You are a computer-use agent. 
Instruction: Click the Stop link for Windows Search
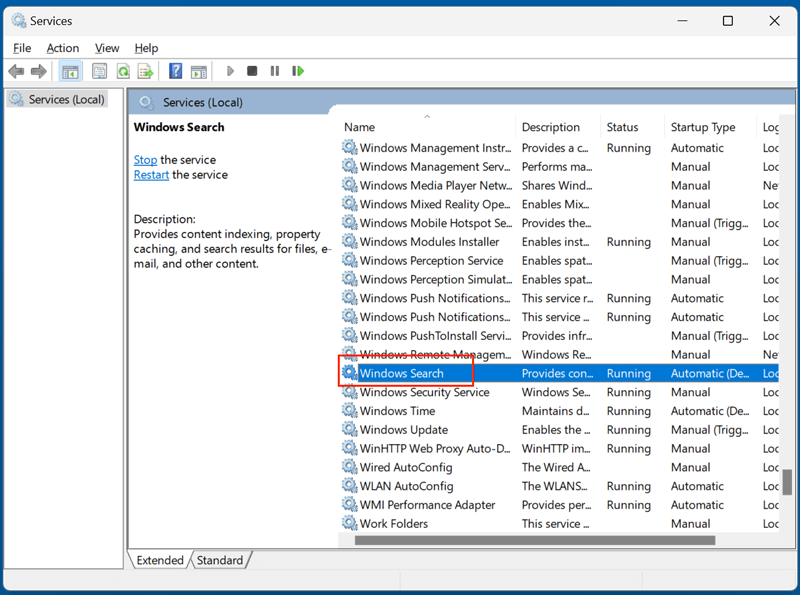pyautogui.click(x=145, y=160)
